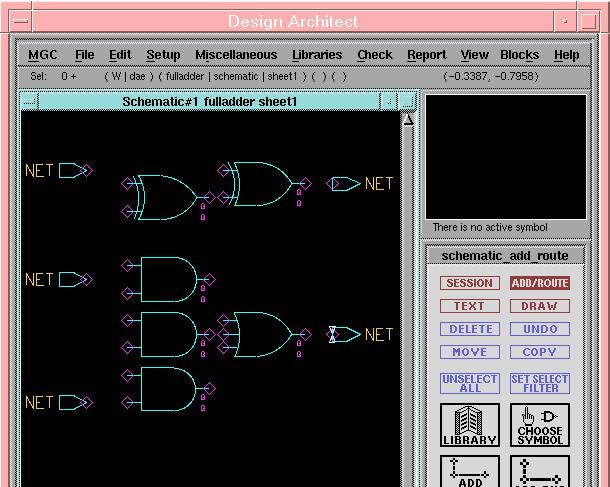Image resolution: width=610 pixels, height=487 pixels.
Task: Click the Choose Symbol icon
Action: click(540, 424)
